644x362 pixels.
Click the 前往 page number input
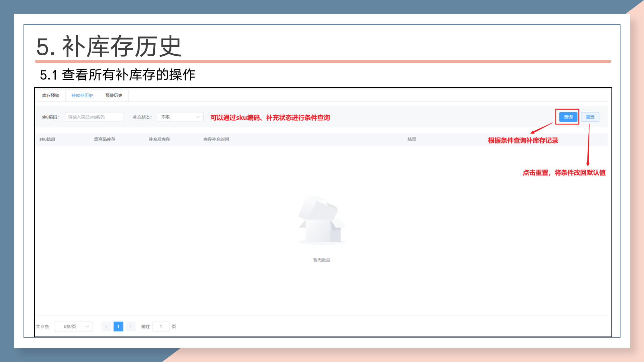pyautogui.click(x=161, y=326)
